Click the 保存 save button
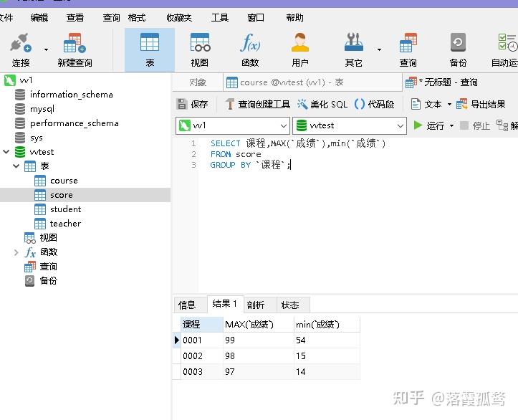Screen dimensions: 518x420 click(x=192, y=105)
